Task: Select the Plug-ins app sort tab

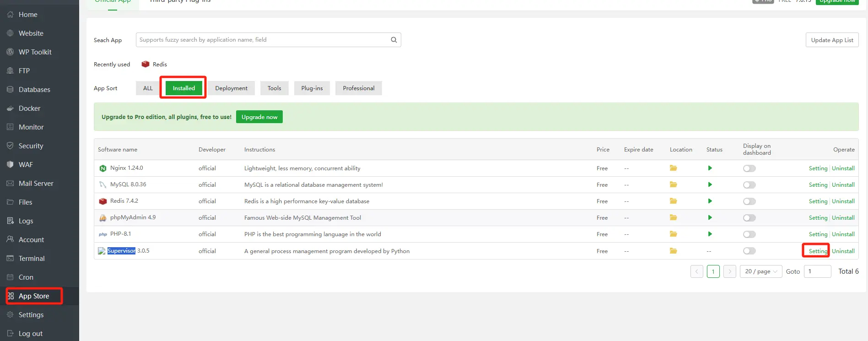Action: click(312, 88)
